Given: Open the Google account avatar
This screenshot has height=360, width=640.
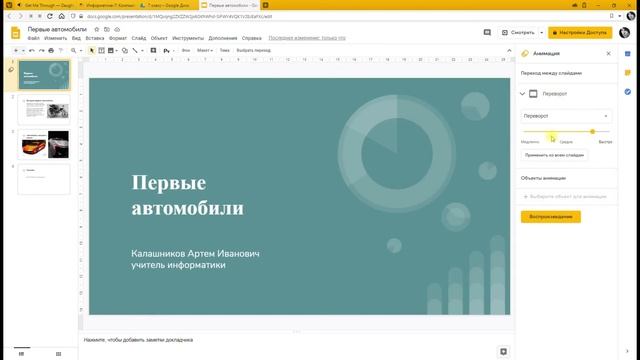Looking at the screenshot, I should pyautogui.click(x=624, y=33).
